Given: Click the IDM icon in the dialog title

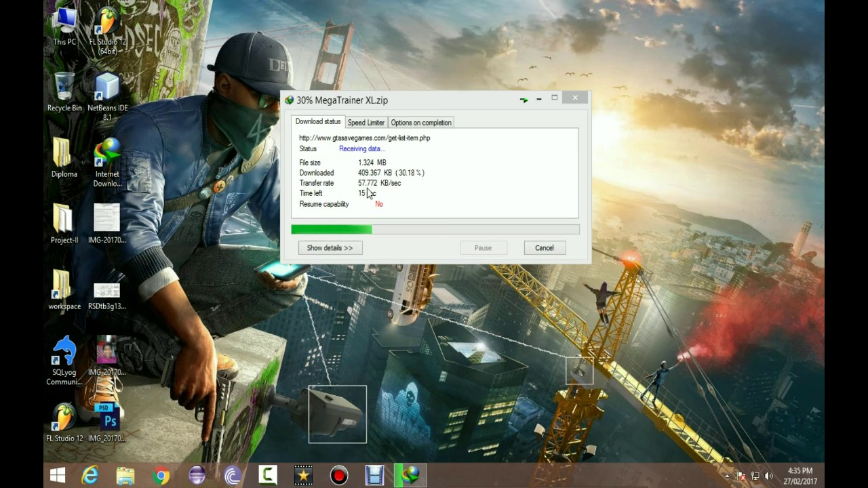Looking at the screenshot, I should click(x=290, y=100).
